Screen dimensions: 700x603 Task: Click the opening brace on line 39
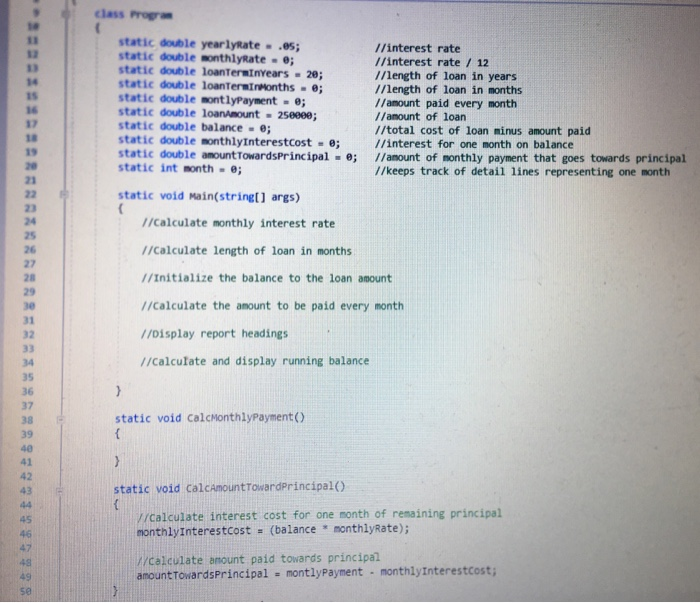[117, 433]
